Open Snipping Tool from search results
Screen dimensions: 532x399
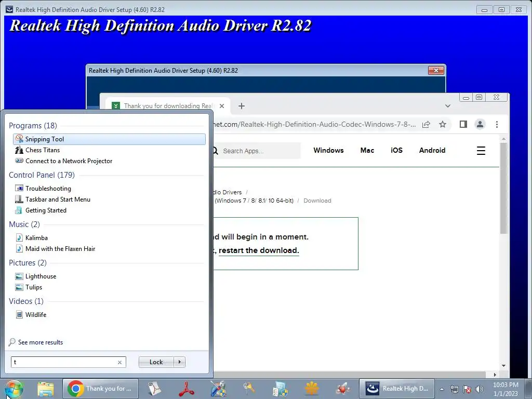point(109,139)
